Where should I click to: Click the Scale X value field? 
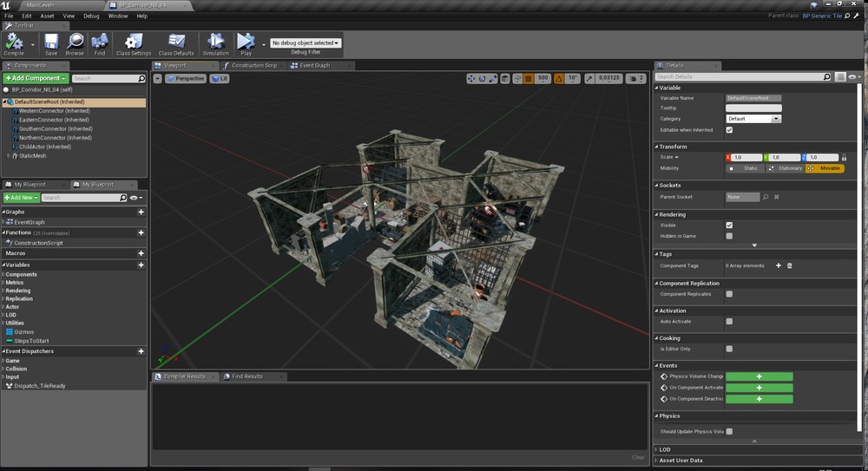tap(746, 157)
